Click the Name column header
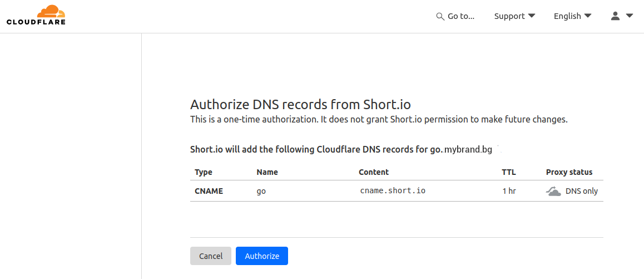Viewport: 644px width, 279px height. [x=267, y=172]
